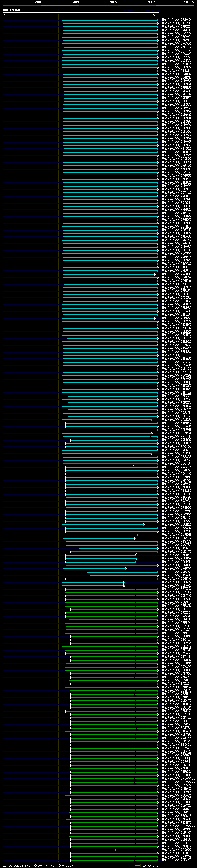Image resolution: width=197 pixels, height=868 pixels.
Task: Open hit UniRef100_P31155
Action: 177,50
